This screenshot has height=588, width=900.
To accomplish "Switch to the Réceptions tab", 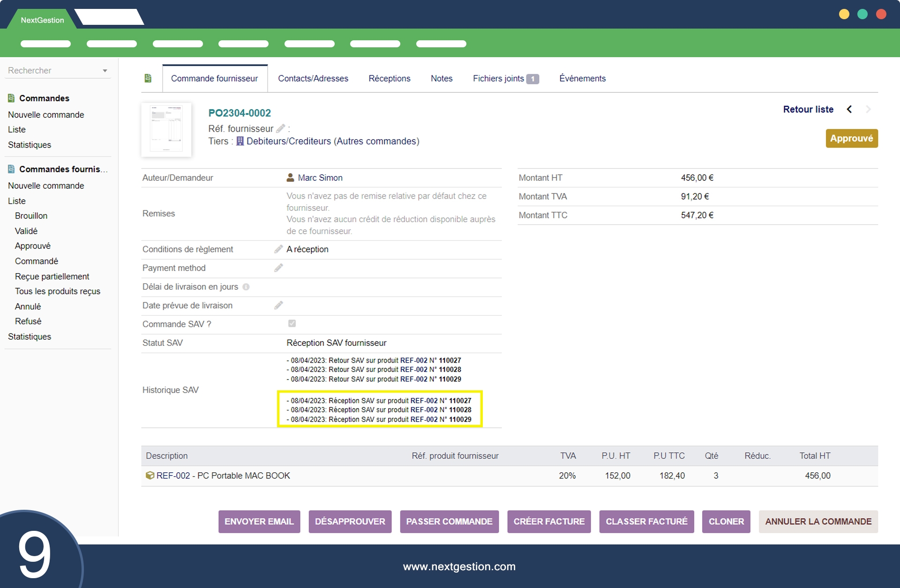I will [389, 78].
